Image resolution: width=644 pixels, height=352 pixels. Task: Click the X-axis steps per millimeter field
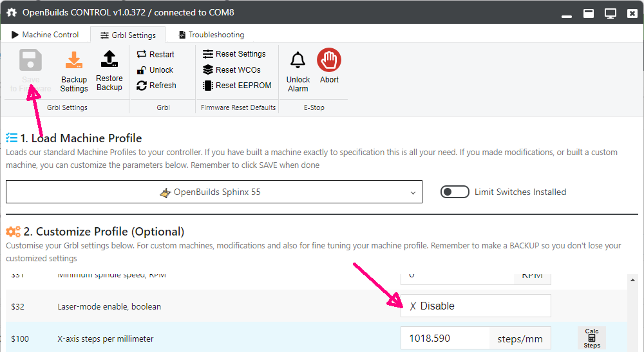click(446, 338)
